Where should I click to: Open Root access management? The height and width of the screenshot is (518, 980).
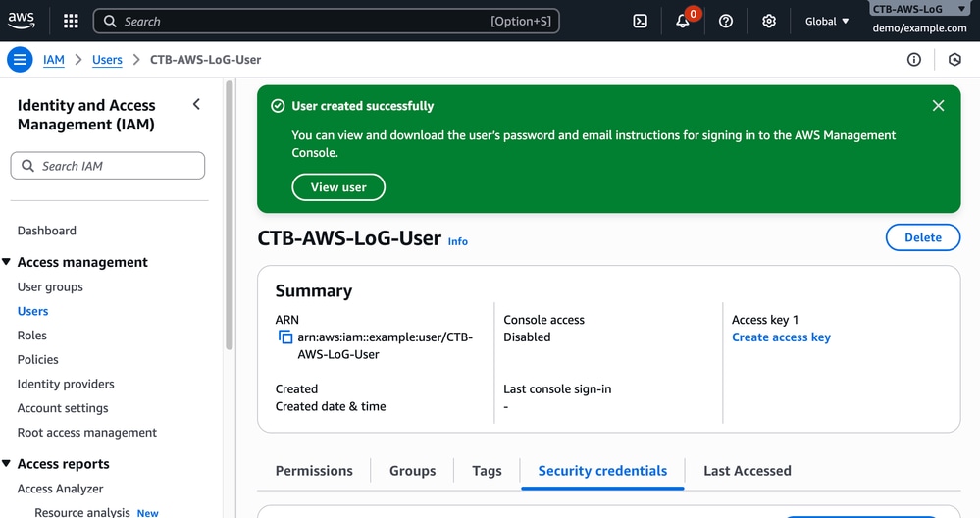pyautogui.click(x=87, y=433)
